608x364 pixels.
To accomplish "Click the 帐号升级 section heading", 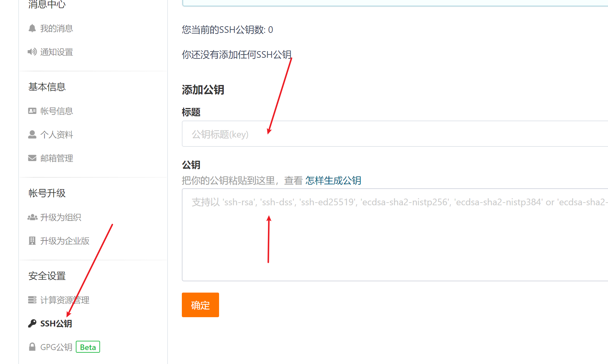I will tap(47, 193).
